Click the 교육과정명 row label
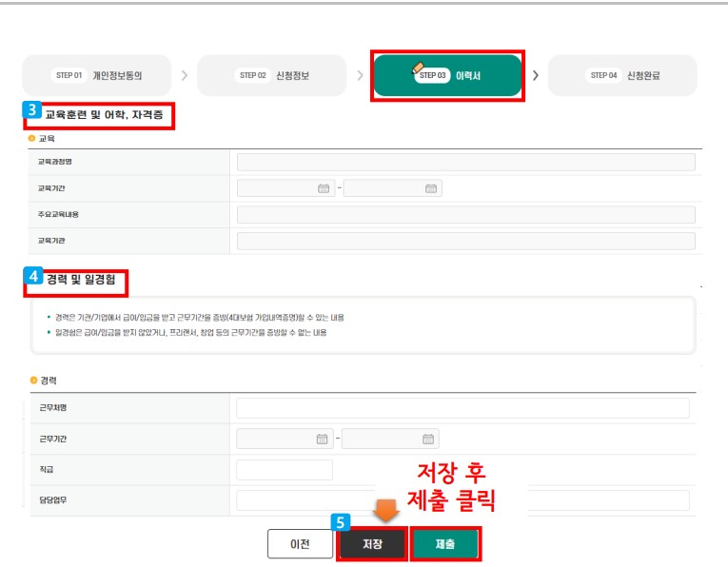The width and height of the screenshot is (728, 567). coord(55,162)
